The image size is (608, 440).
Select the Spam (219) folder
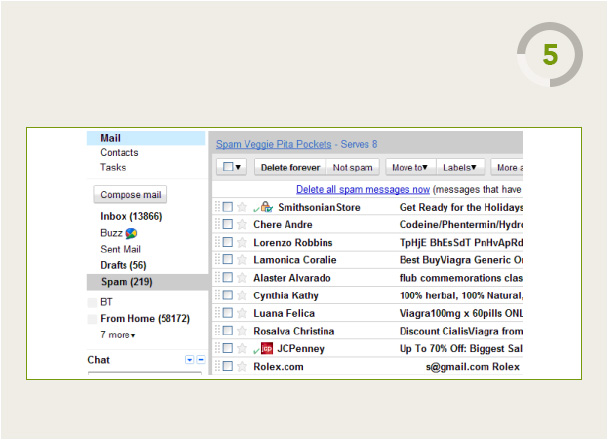coord(147,282)
